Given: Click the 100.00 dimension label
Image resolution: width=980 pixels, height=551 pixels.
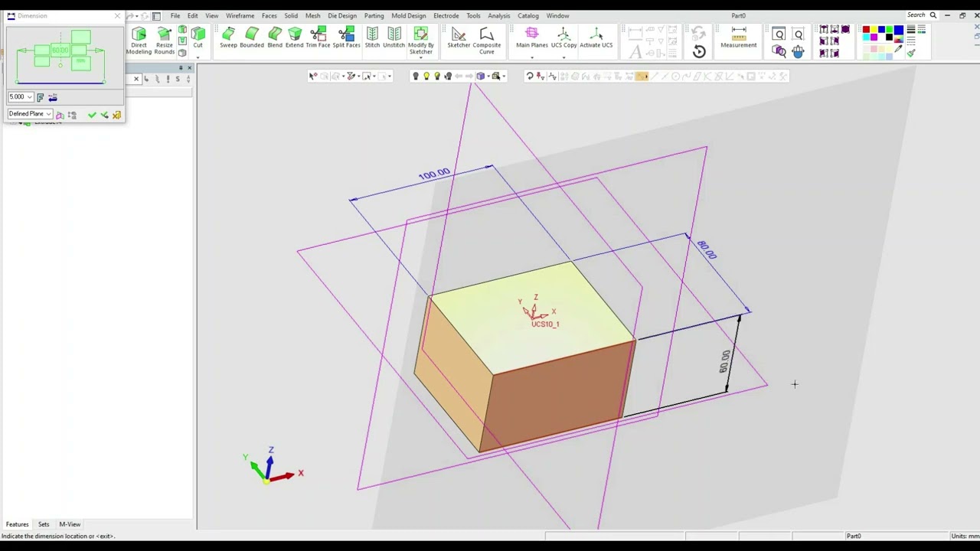Looking at the screenshot, I should (x=434, y=174).
